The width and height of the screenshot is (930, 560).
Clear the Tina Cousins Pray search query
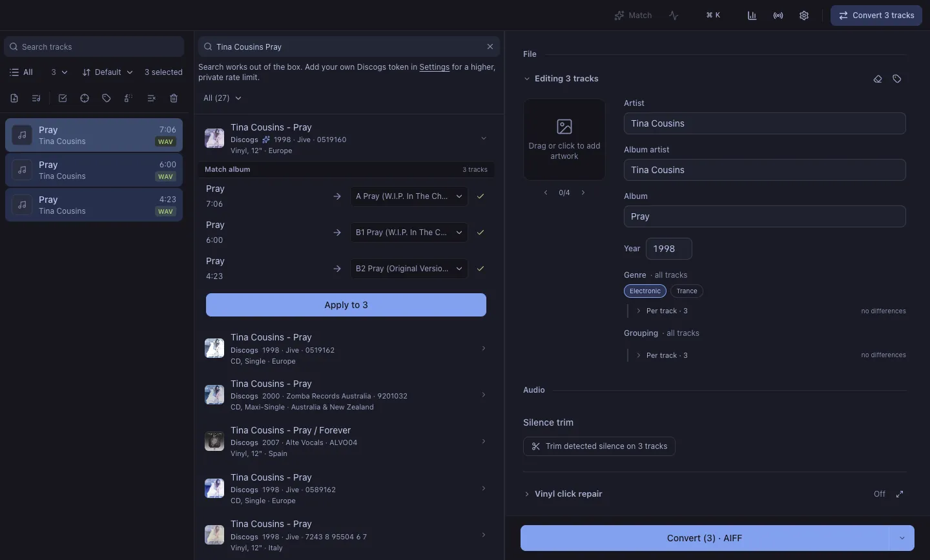[x=490, y=47]
